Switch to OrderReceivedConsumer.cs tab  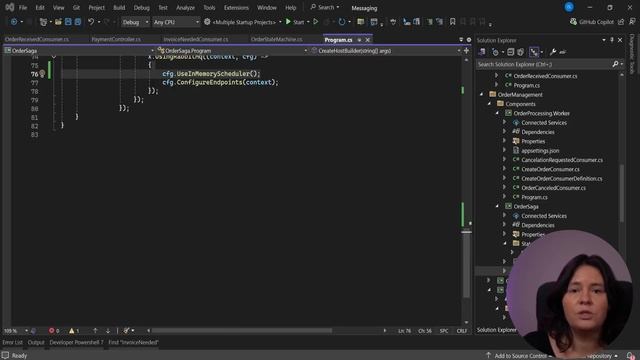[37, 39]
